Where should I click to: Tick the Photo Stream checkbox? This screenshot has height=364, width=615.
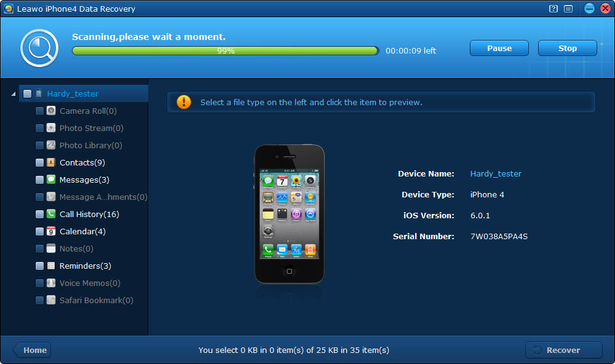[x=39, y=129]
